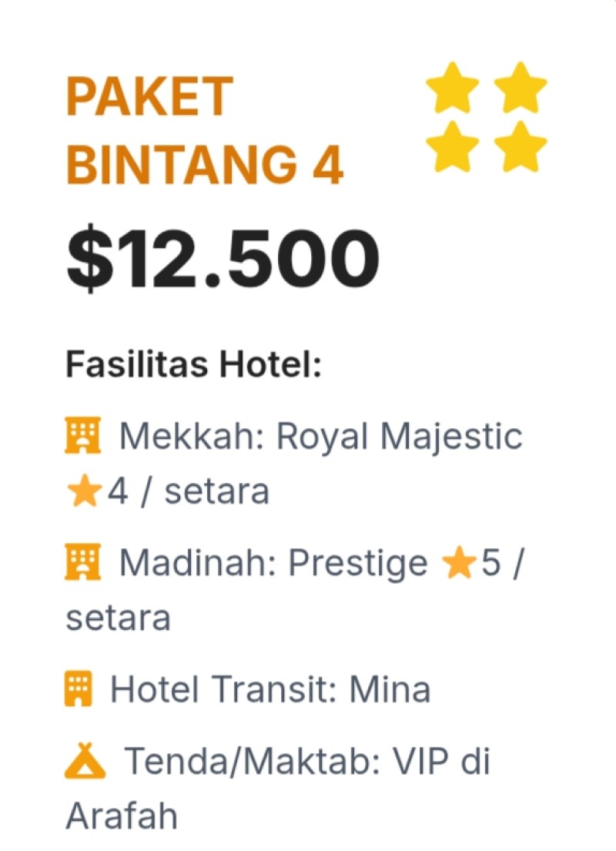Open the Mekkah: Royal Majestic hotel entry
The image size is (616, 851).
320,437
